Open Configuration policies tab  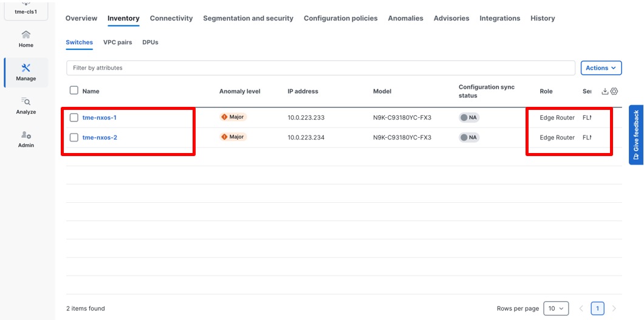pos(340,18)
